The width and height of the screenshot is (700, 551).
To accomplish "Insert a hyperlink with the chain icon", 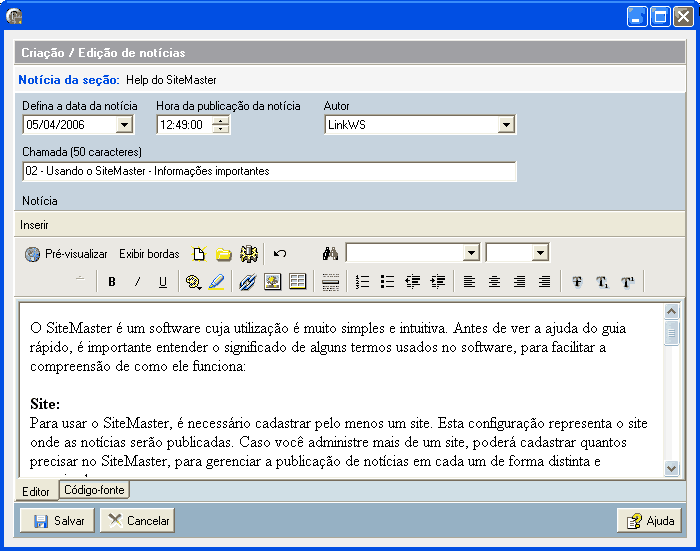I will [247, 282].
